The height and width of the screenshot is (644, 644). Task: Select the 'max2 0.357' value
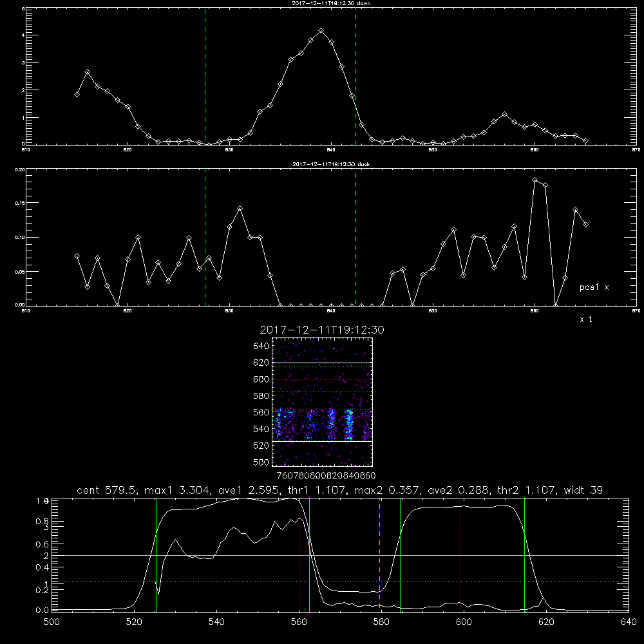tap(387, 490)
